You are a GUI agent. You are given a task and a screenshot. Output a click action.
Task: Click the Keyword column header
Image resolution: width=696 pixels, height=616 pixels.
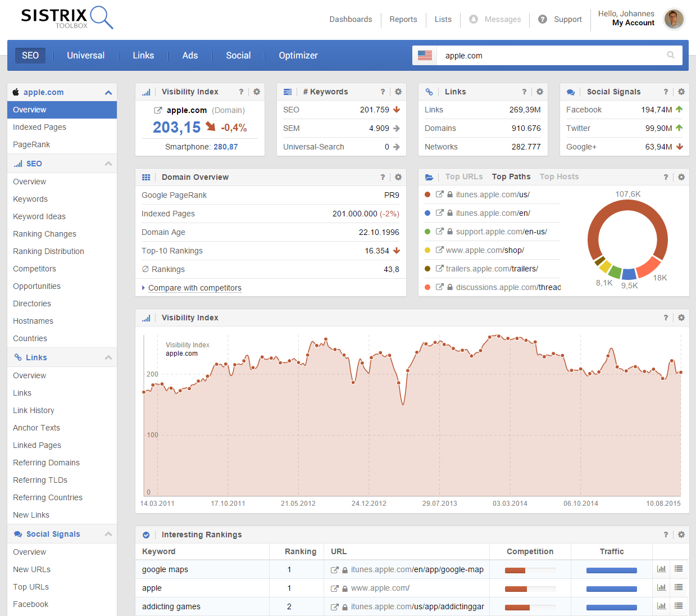tap(158, 551)
